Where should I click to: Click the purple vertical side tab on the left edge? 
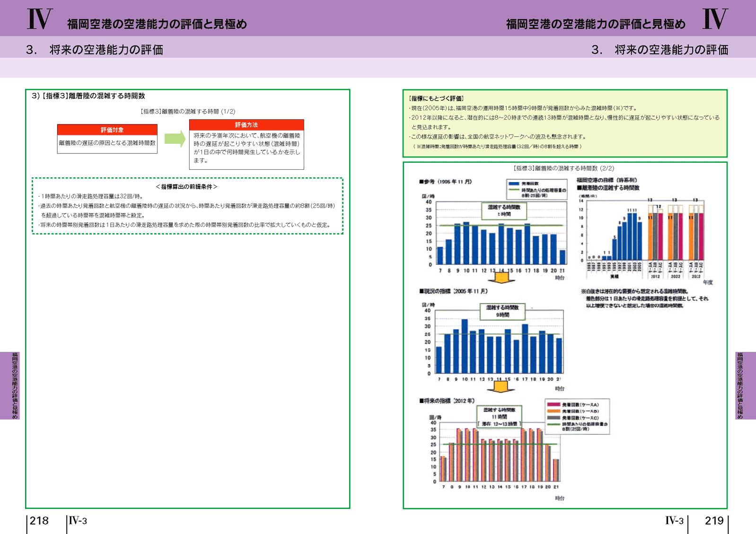click(x=10, y=385)
